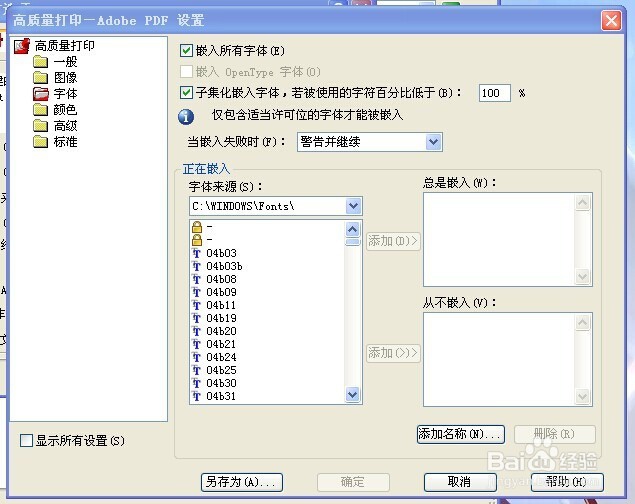The height and width of the screenshot is (504, 635).
Task: Select font 04b03b in list
Action: (224, 266)
